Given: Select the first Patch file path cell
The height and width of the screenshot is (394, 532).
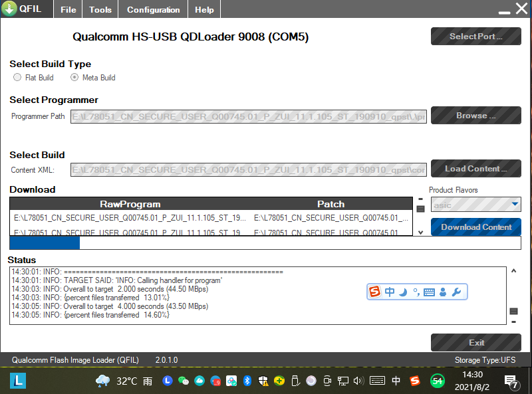Looking at the screenshot, I should (331, 218).
